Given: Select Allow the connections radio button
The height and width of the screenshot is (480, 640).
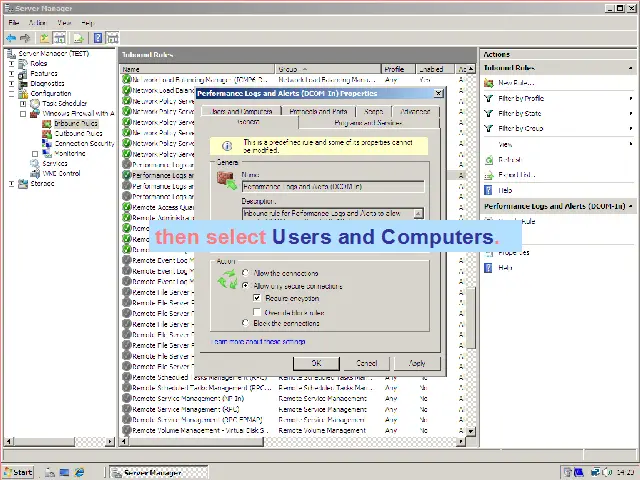Looking at the screenshot, I should [x=245, y=273].
